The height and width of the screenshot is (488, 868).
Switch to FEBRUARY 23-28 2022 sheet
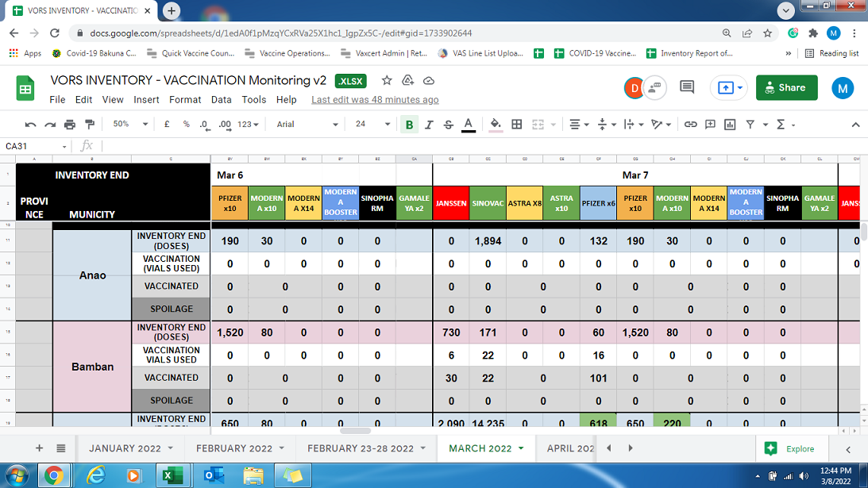pos(361,448)
